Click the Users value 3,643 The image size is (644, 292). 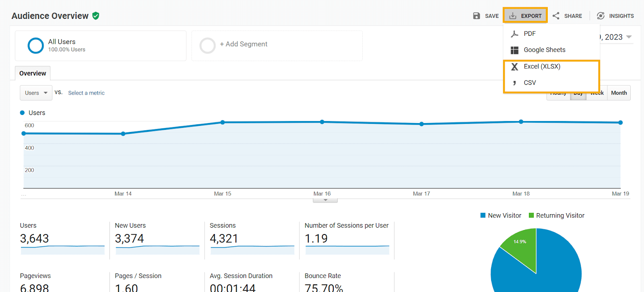35,239
